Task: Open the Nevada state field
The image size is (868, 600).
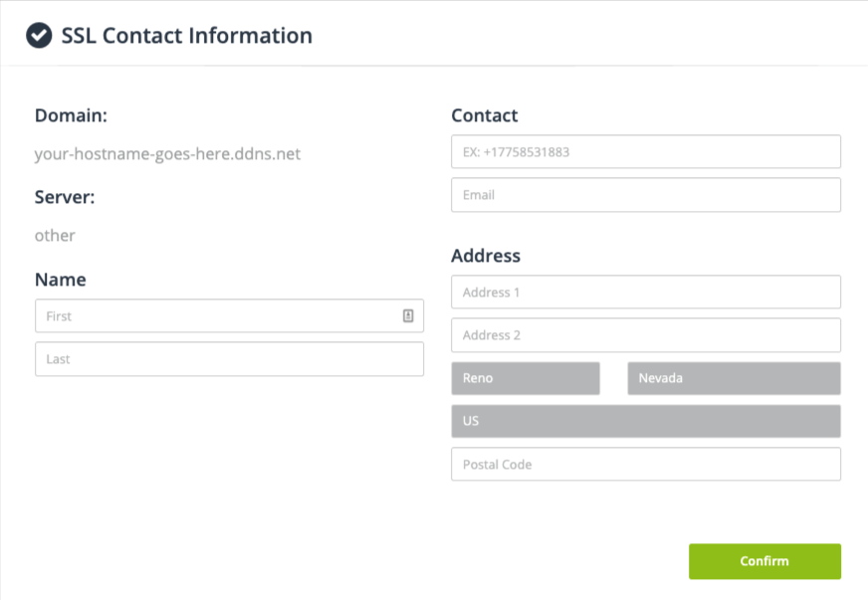Action: (734, 378)
